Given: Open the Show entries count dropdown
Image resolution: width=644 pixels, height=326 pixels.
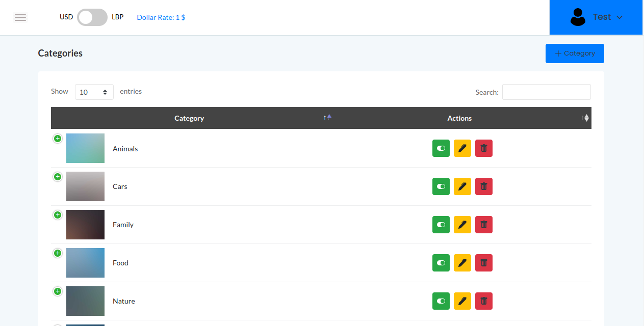Looking at the screenshot, I should [94, 92].
